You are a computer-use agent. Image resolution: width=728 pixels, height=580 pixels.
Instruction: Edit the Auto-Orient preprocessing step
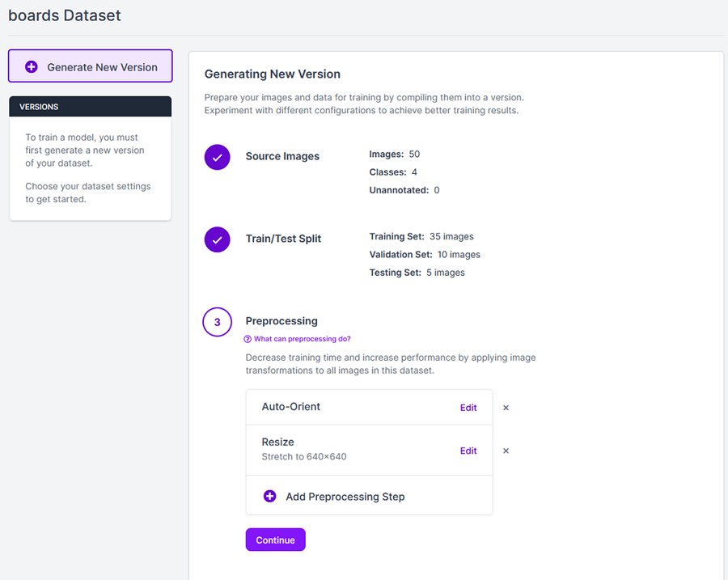468,408
